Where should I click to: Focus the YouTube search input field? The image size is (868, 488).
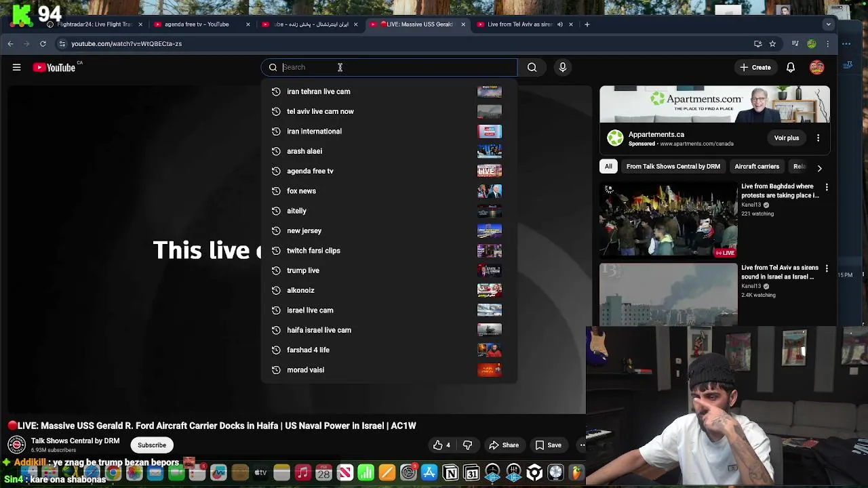click(x=390, y=67)
